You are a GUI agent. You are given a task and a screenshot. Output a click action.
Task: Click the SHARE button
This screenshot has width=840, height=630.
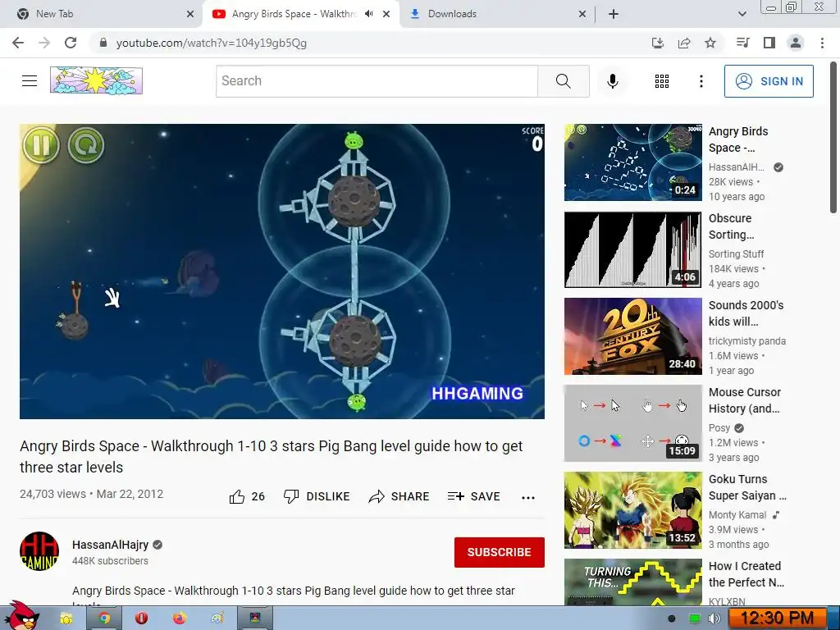pyautogui.click(x=399, y=496)
